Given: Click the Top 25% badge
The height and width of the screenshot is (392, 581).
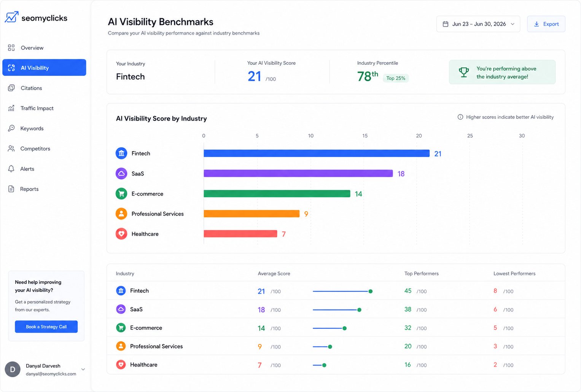Looking at the screenshot, I should click(x=396, y=78).
